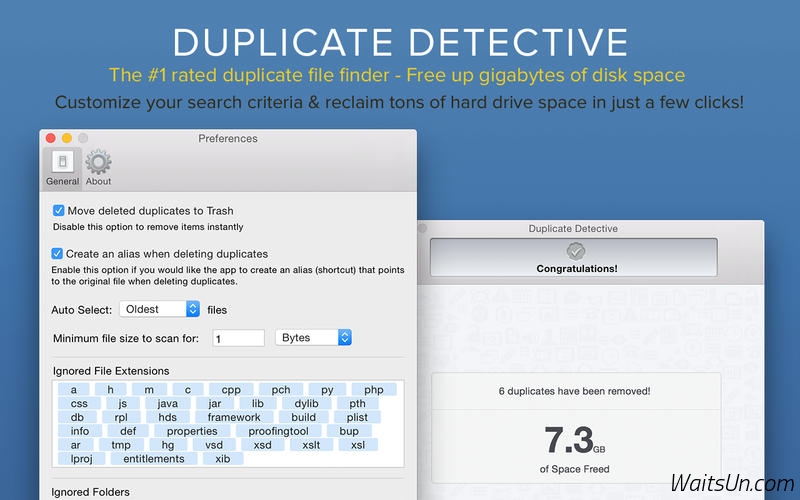
Task: Select the 'pch' extension token
Action: tap(281, 390)
